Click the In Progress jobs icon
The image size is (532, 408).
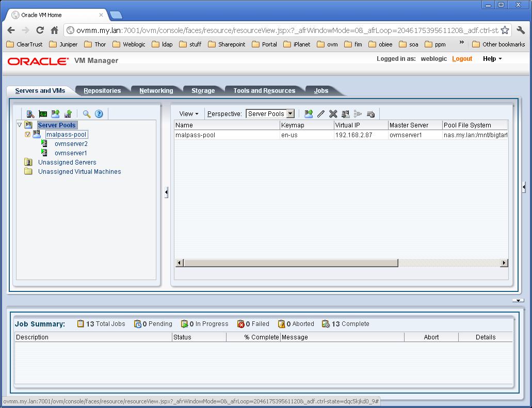[x=184, y=324]
